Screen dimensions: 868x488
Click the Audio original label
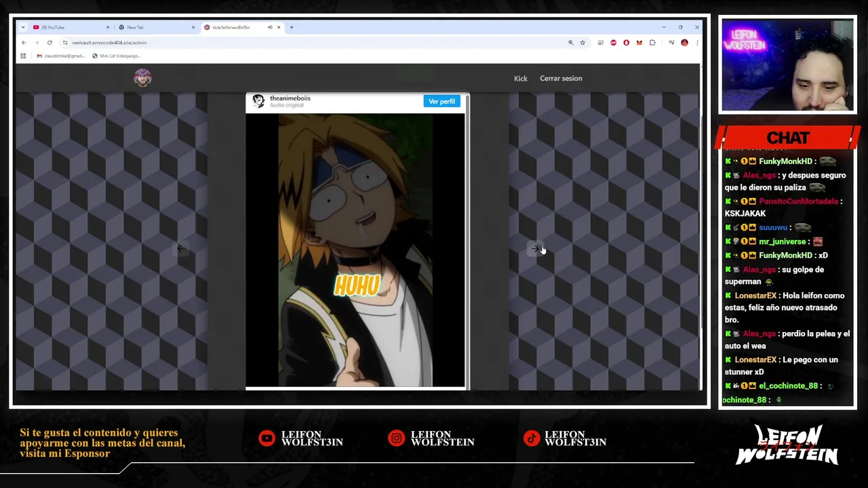[287, 105]
